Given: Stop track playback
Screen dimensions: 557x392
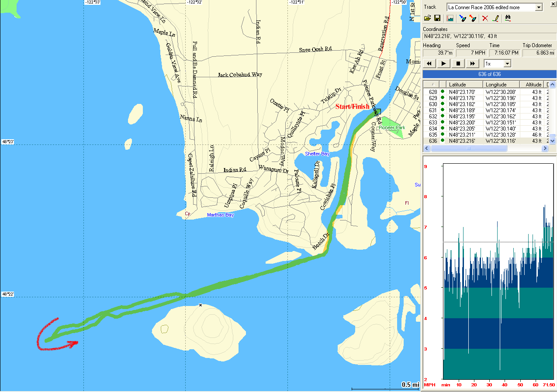Looking at the screenshot, I should (x=458, y=64).
